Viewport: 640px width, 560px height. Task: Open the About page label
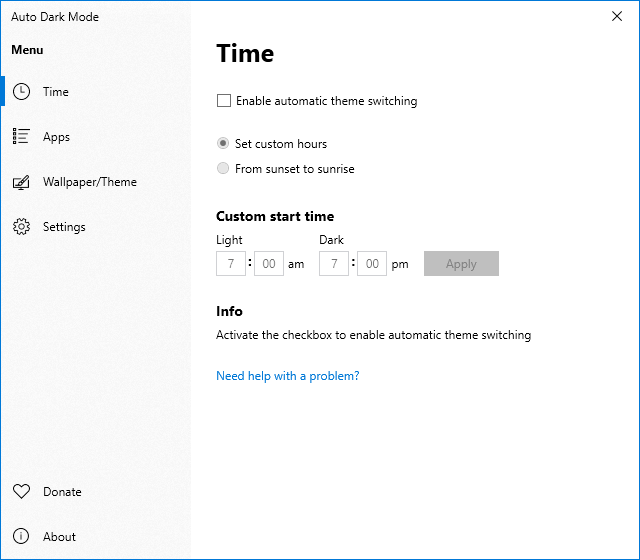59,537
